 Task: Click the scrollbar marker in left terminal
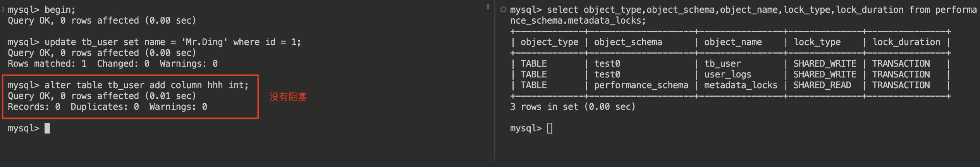click(x=488, y=7)
